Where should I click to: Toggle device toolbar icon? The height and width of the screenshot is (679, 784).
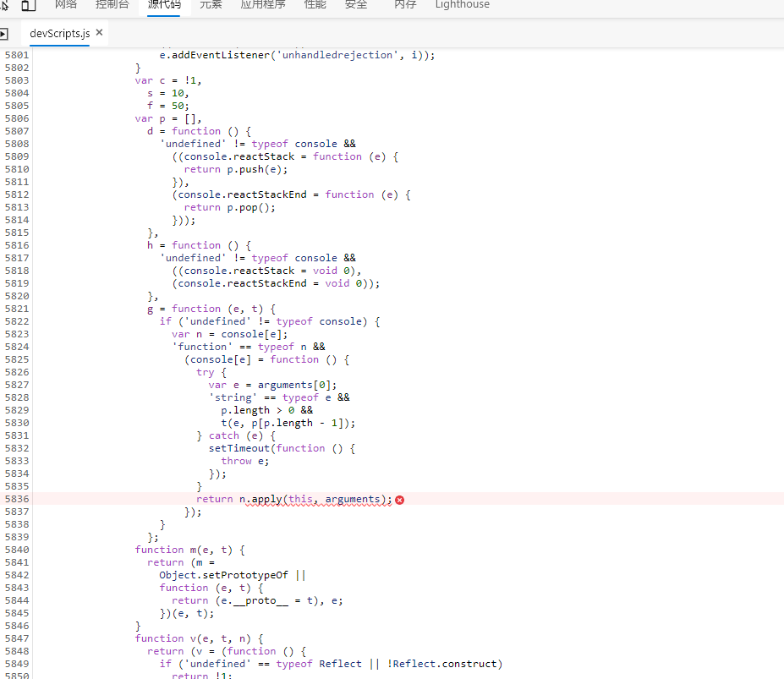point(29,5)
